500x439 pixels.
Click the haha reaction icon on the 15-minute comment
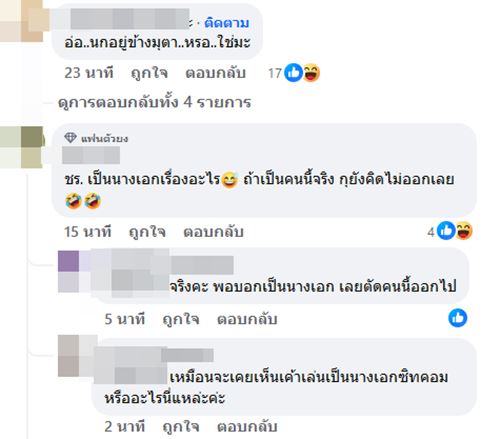464,231
